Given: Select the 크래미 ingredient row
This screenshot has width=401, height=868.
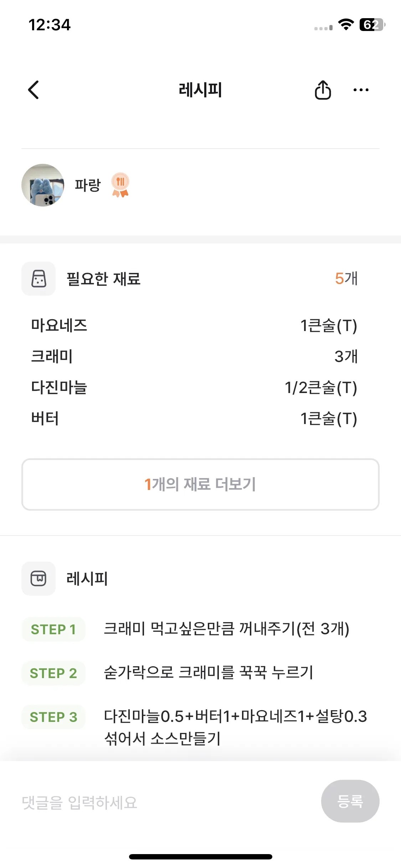Looking at the screenshot, I should tap(194, 356).
